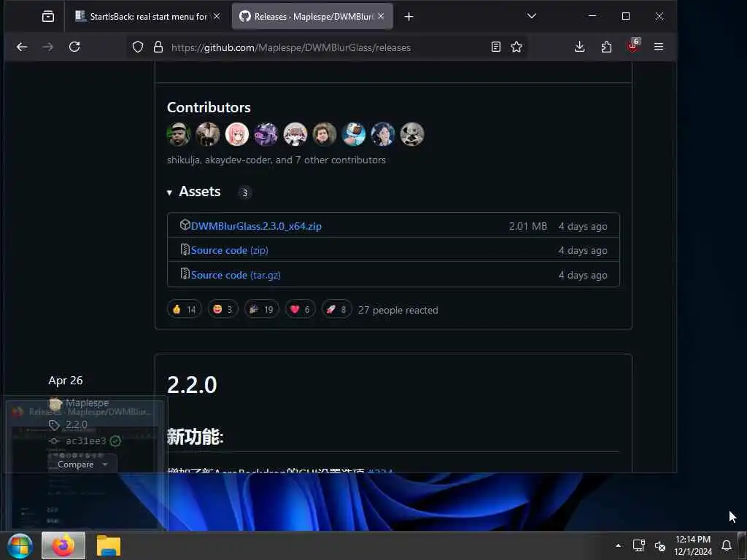Download Source code (zip)

[x=229, y=251]
